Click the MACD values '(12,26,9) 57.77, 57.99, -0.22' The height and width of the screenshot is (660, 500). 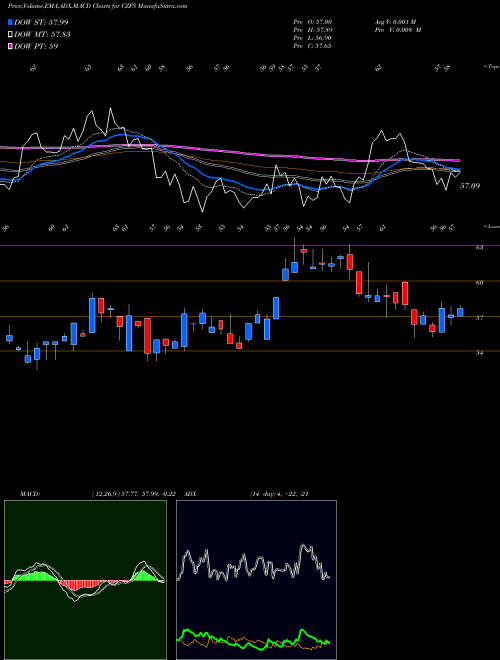[136, 494]
